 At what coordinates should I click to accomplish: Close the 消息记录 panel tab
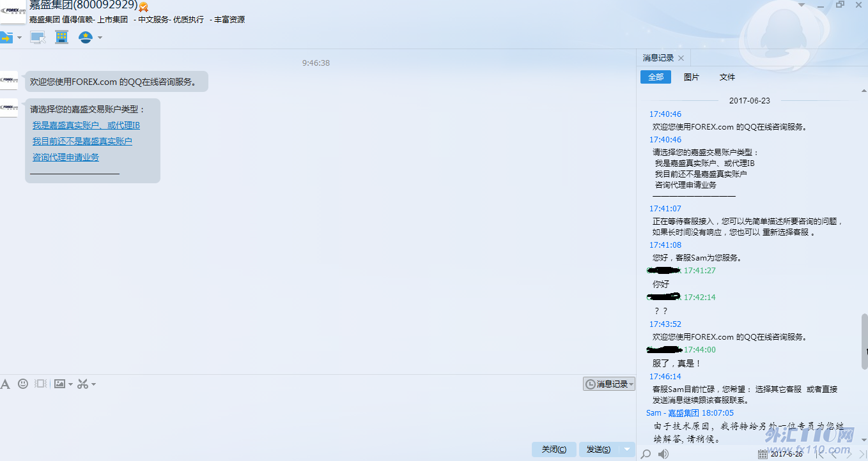point(681,58)
